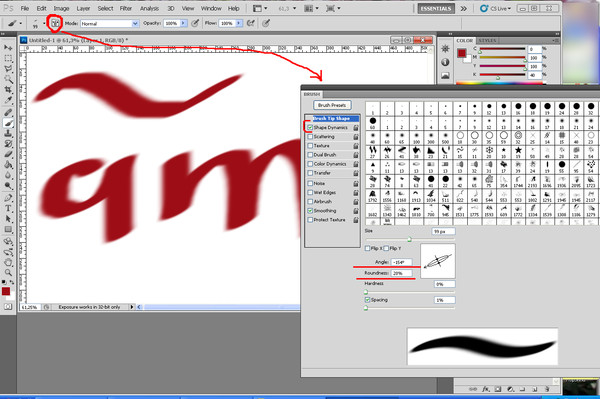
Task: Click the Roundness input field
Action: click(401, 273)
